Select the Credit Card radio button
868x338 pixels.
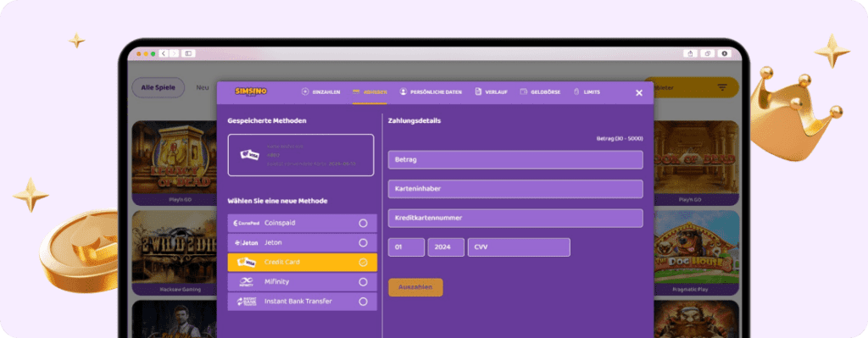pyautogui.click(x=363, y=263)
